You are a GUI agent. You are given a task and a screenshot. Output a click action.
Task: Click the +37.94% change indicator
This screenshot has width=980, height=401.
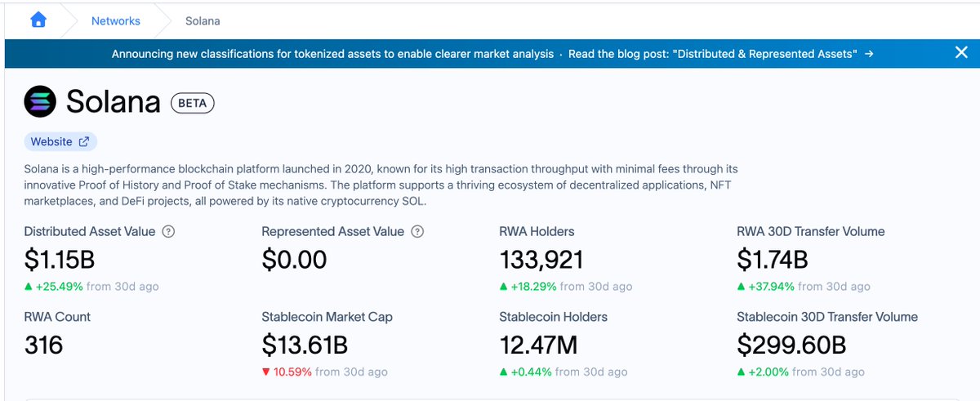click(766, 287)
